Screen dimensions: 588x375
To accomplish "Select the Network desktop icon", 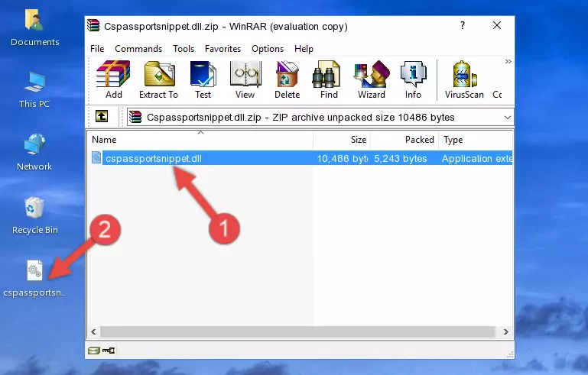I will click(x=34, y=152).
